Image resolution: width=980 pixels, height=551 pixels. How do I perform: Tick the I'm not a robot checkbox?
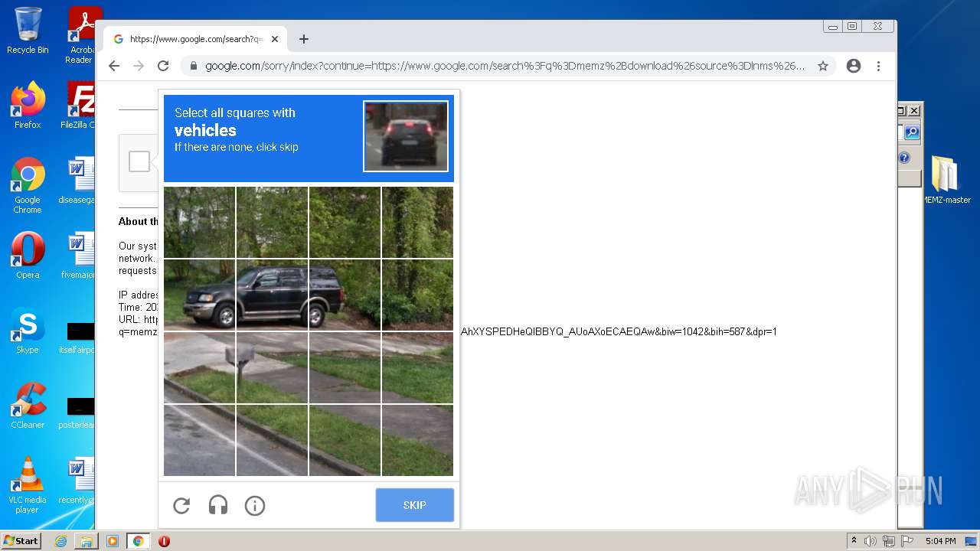[139, 161]
